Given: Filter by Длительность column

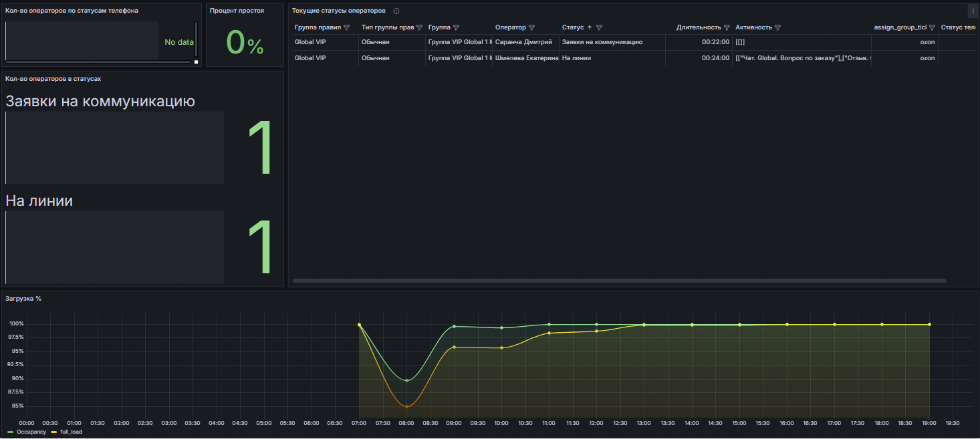Looking at the screenshot, I should click(727, 28).
